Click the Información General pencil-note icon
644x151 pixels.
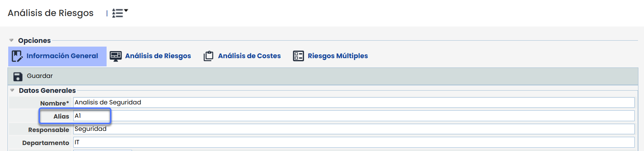[17, 56]
